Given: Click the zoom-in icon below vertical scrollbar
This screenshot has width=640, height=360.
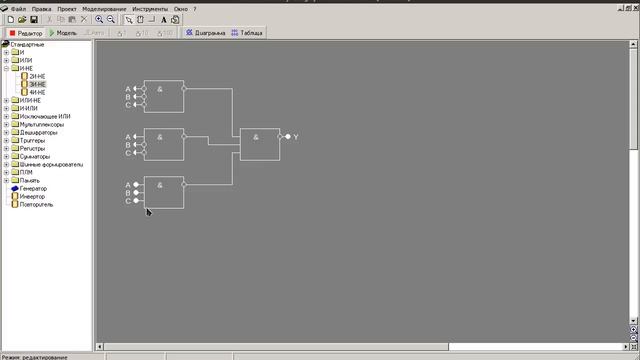Looking at the screenshot, I should [633, 330].
